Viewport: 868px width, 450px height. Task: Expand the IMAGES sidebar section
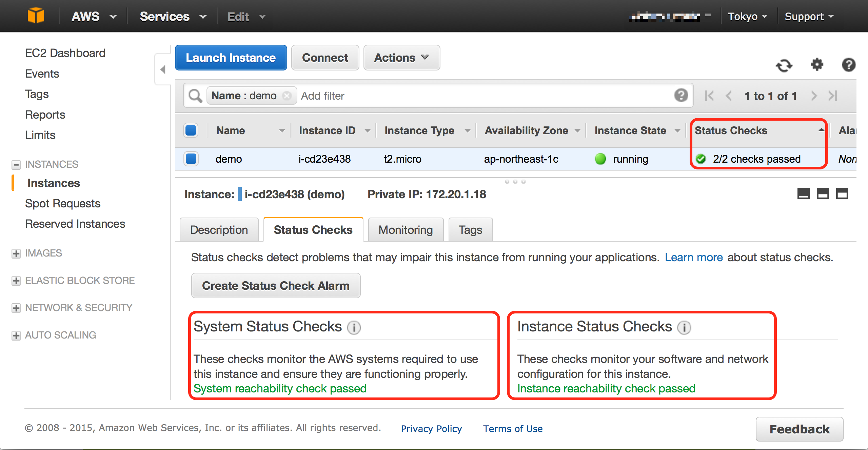pos(16,253)
